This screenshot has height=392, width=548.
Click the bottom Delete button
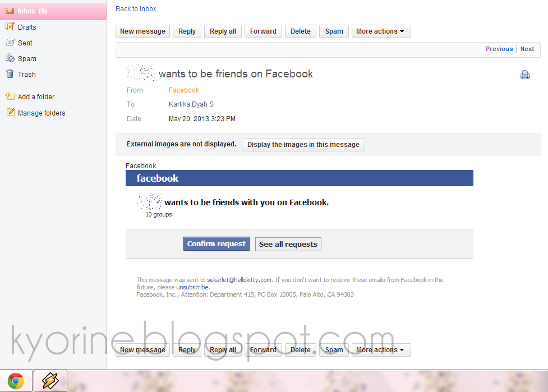tap(301, 350)
